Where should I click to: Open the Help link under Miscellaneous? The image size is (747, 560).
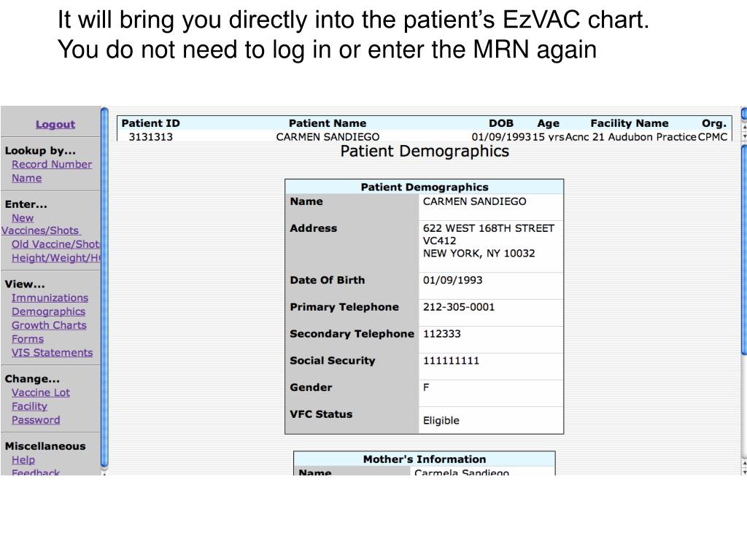tap(23, 460)
